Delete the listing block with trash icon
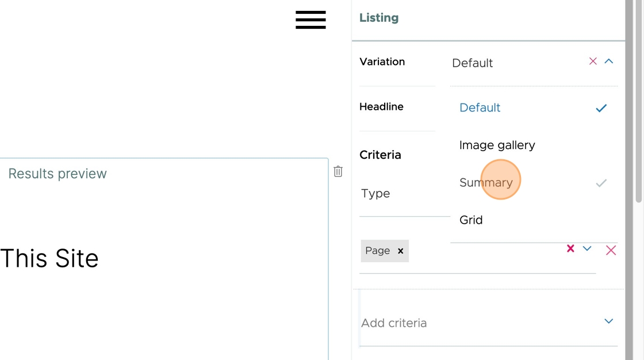 tap(338, 171)
